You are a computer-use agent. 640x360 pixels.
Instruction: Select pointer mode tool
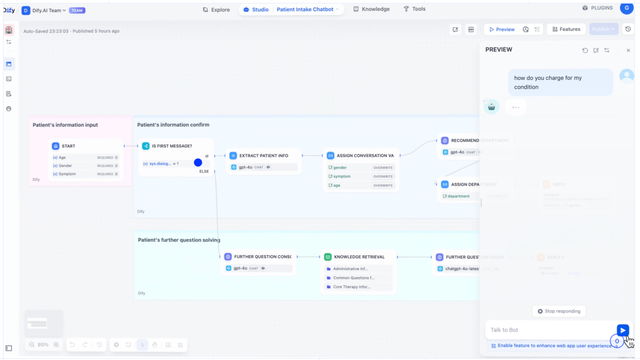142,345
